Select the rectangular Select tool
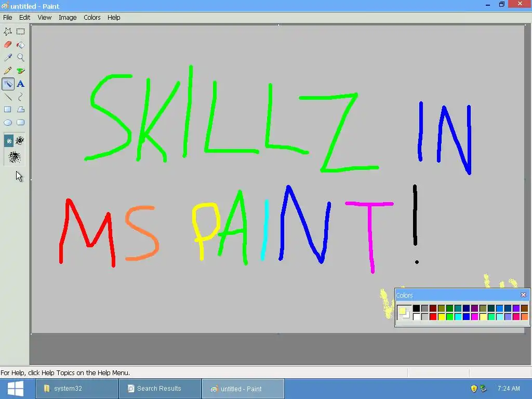This screenshot has width=532, height=399. click(x=21, y=32)
